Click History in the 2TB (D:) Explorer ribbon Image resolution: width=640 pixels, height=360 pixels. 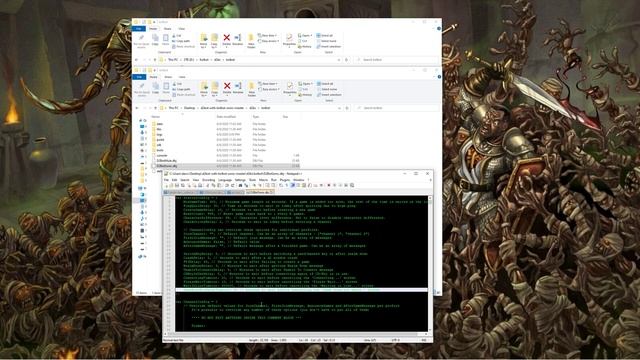(304, 47)
